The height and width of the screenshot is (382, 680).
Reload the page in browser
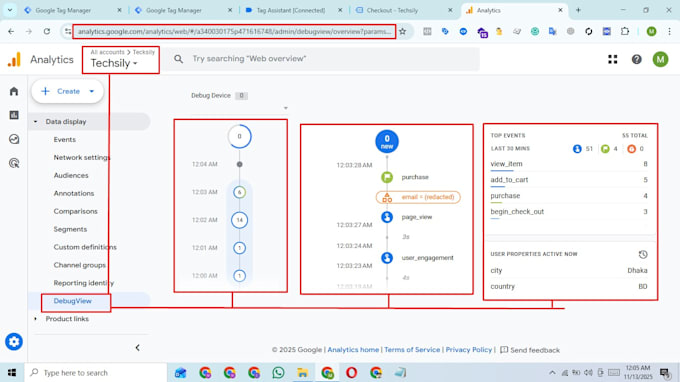click(47, 31)
